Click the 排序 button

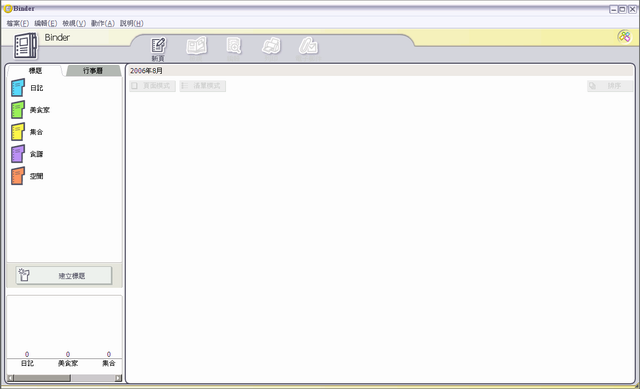tap(610, 86)
